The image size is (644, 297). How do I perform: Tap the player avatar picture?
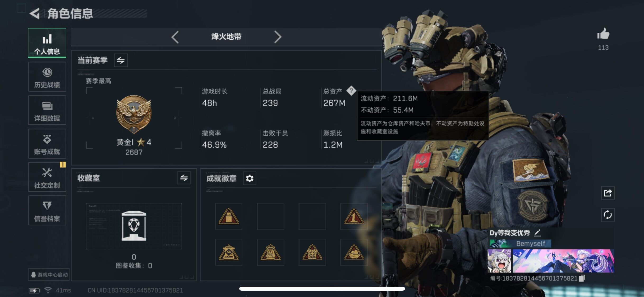pos(499,261)
